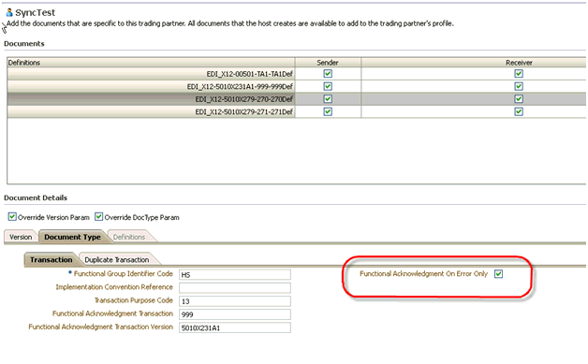Select the Document Type tab
Image resolution: width=588 pixels, height=364 pixels.
(72, 237)
